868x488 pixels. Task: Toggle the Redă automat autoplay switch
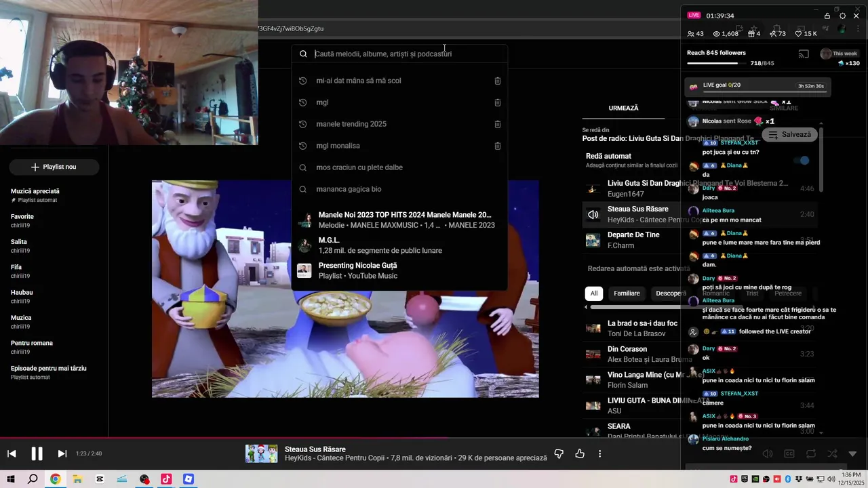tap(802, 161)
